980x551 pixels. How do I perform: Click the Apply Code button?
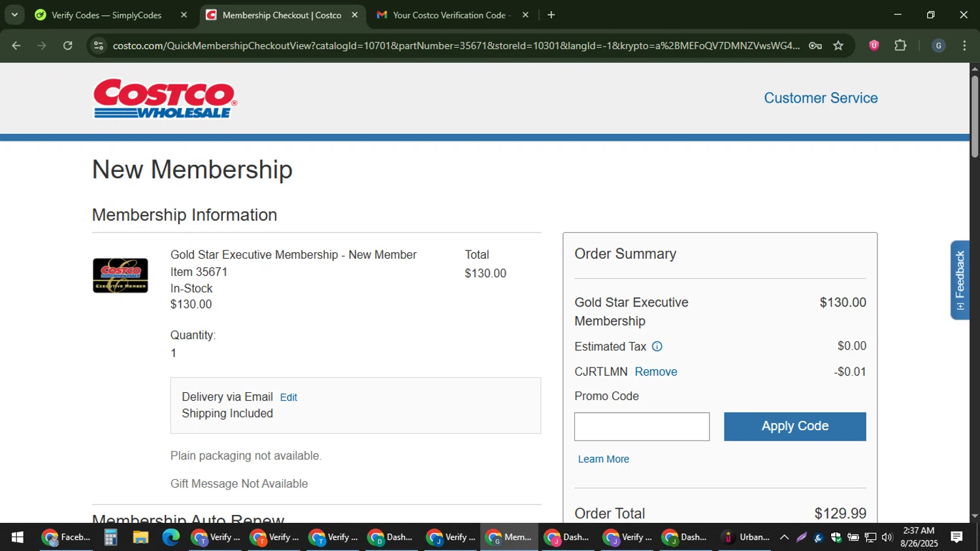point(794,427)
